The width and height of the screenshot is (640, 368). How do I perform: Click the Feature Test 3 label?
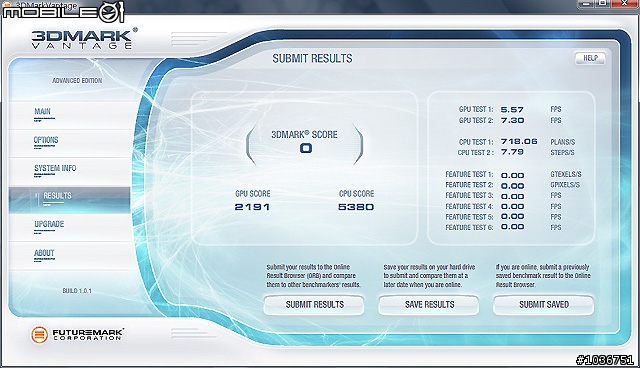click(x=469, y=196)
